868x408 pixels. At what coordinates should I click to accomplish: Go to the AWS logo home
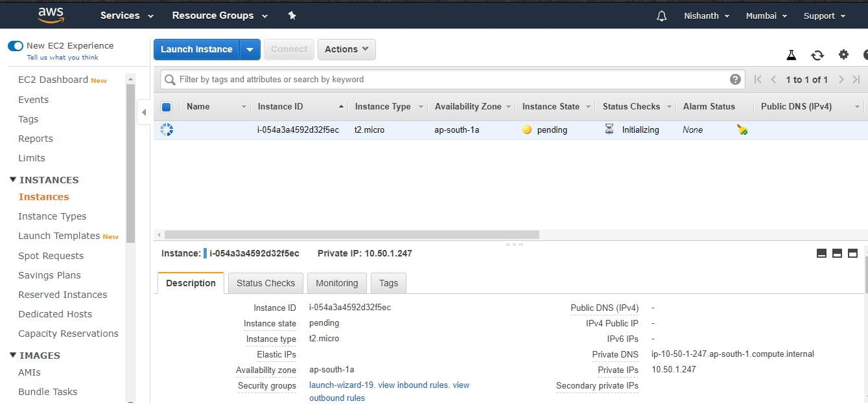pyautogui.click(x=51, y=16)
